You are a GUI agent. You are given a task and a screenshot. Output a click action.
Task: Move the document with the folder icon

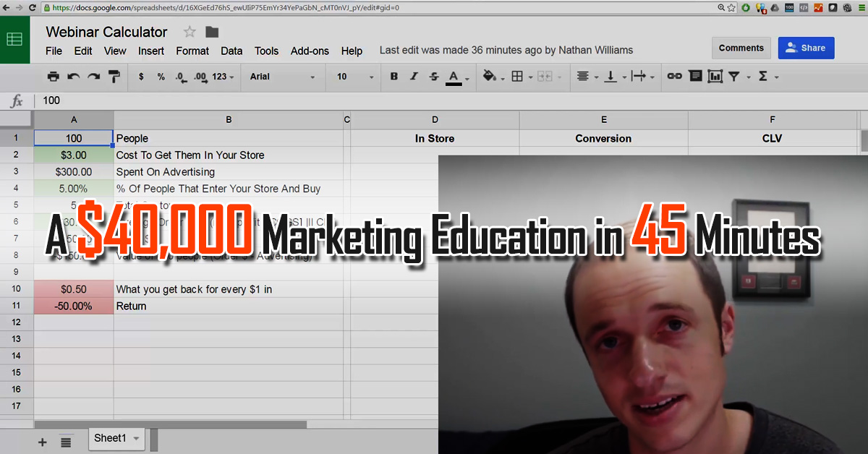[212, 32]
